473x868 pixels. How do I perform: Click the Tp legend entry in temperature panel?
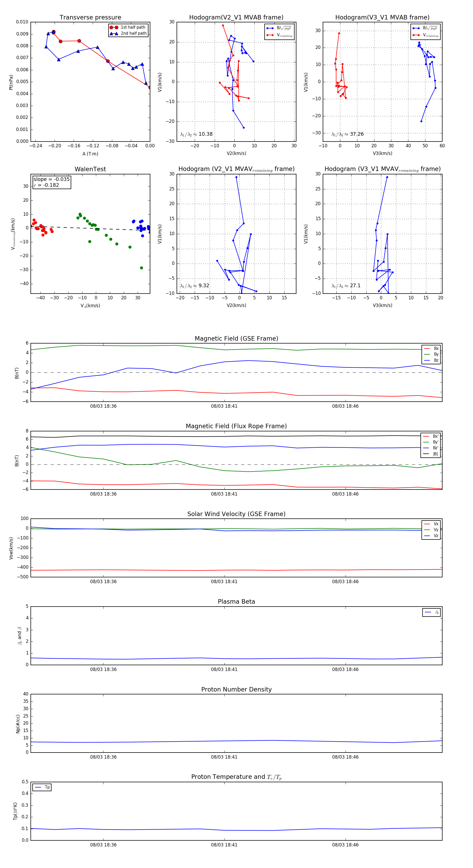coord(42,788)
